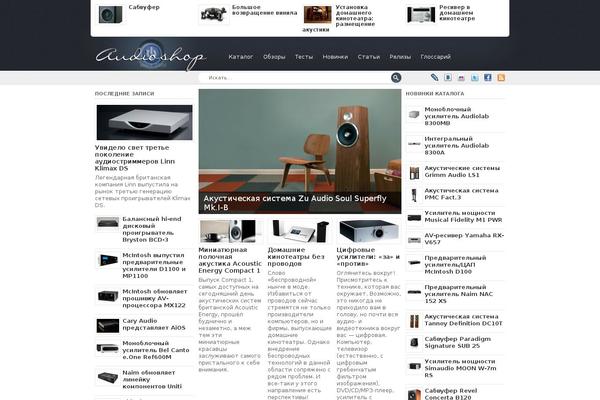Screen dimensions: 600x400
Task: Open link McIntosh обновляет прошивку AV-процессора MX122
Action: [x=155, y=298]
